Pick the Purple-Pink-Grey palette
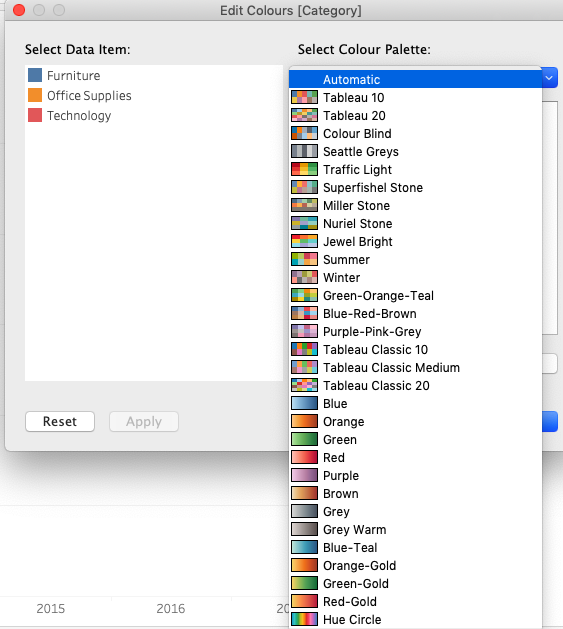Image resolution: width=563 pixels, height=629 pixels. [415, 331]
